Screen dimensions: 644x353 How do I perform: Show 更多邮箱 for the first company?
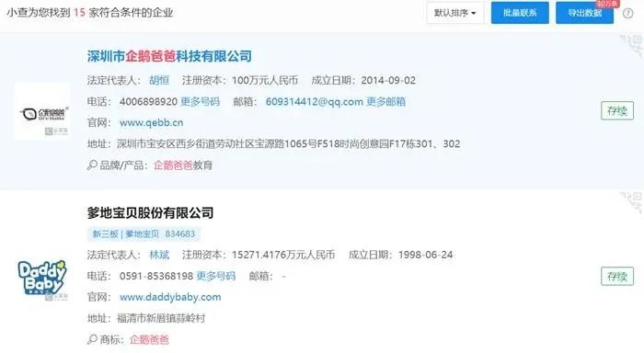click(385, 101)
